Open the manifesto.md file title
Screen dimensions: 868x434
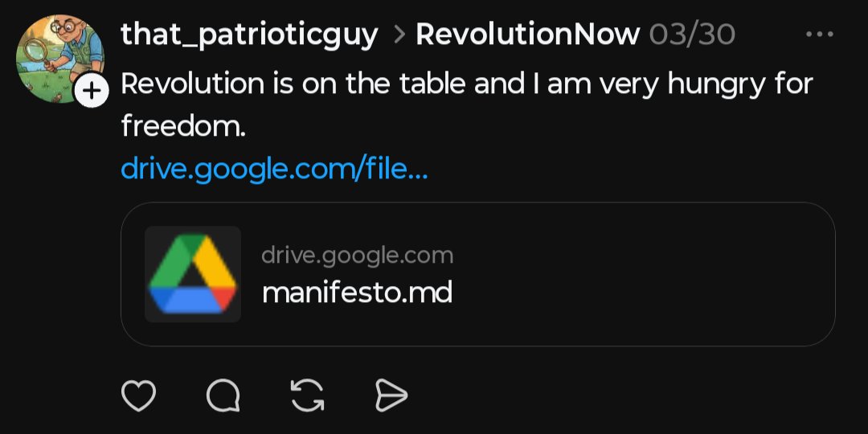[357, 293]
